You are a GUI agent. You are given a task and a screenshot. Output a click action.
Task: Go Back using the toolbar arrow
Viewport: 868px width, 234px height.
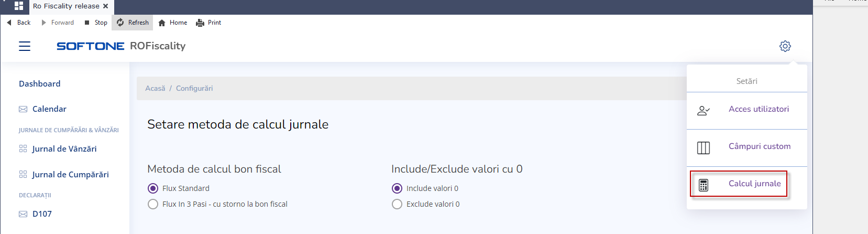click(x=9, y=23)
